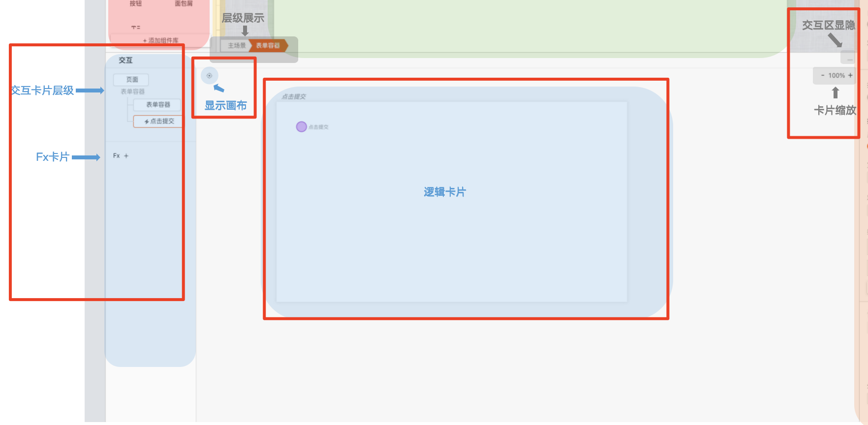
Task: Click the 100% zoom value
Action: coord(837,75)
